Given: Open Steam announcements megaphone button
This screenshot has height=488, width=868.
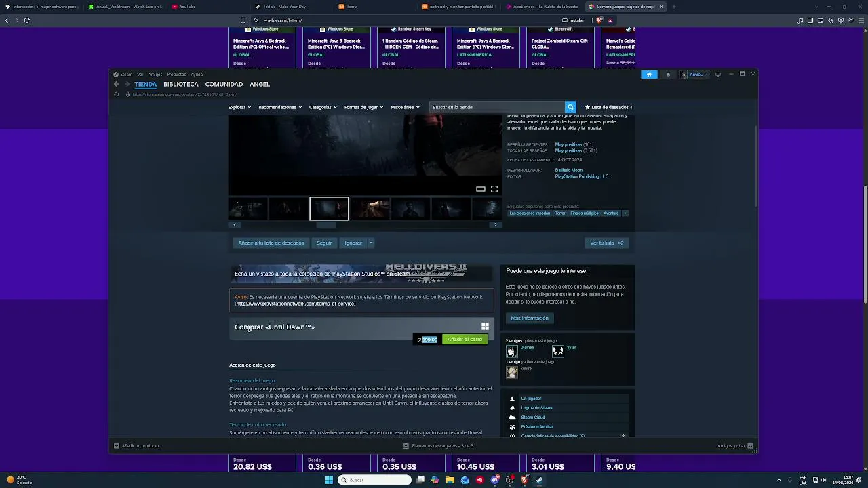Looking at the screenshot, I should point(649,75).
